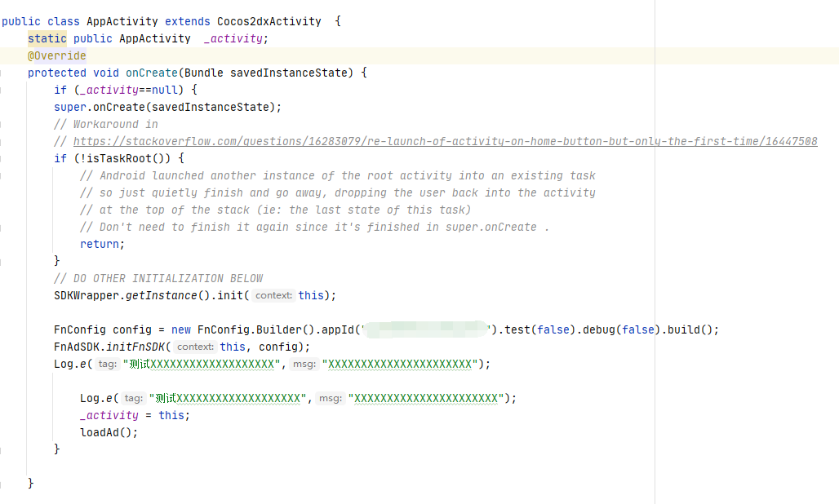
Task: Click the extends keyword in class declaration
Action: (x=187, y=21)
